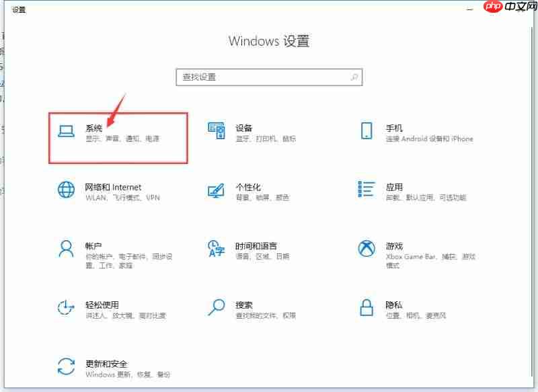Viewport: 538px width, 392px height.
Task: Click the magnifier in the search box
Action: (x=354, y=77)
